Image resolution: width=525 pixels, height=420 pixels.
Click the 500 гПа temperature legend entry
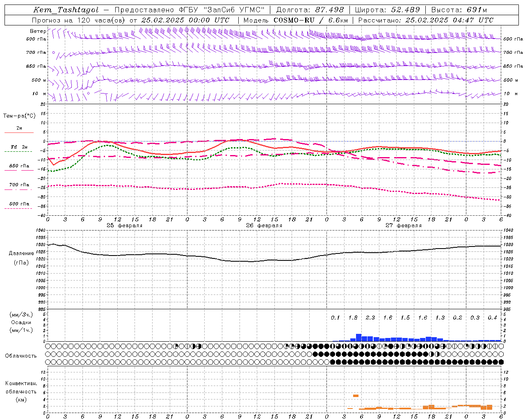coord(19,205)
